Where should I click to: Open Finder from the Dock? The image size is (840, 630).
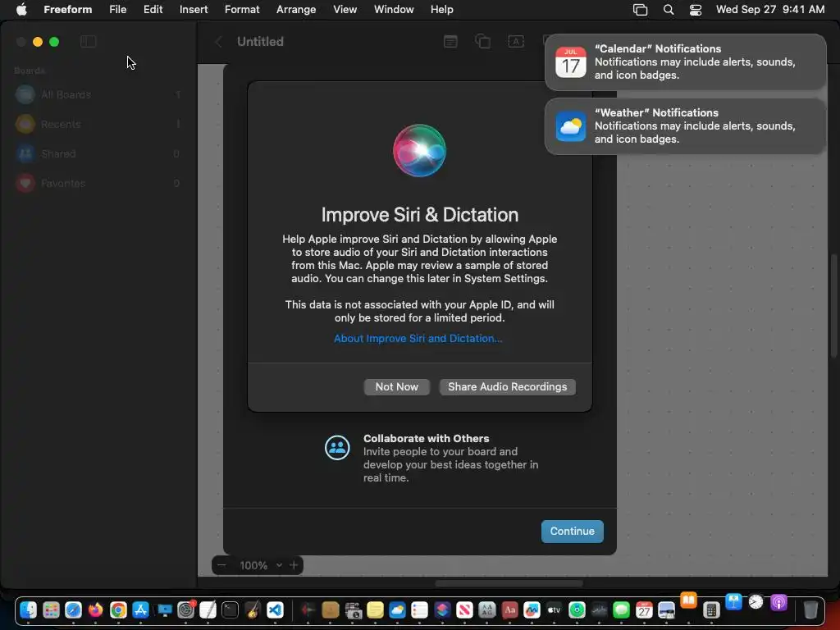[x=29, y=610]
